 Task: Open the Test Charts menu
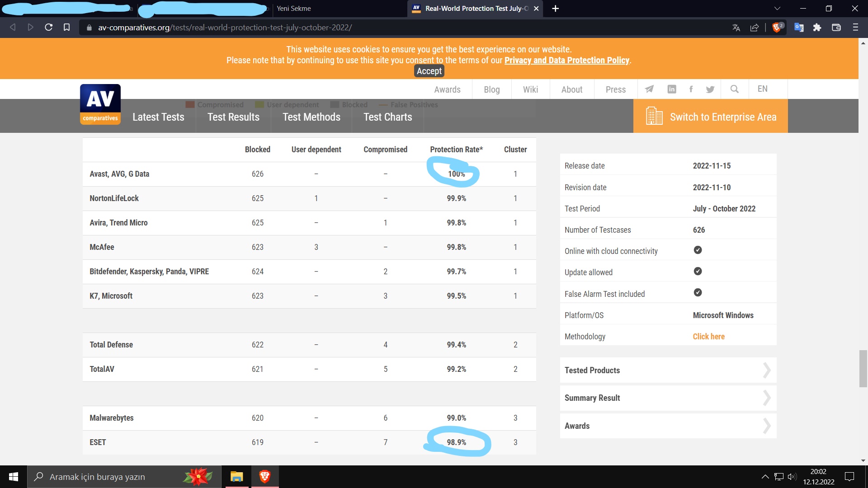[387, 117]
